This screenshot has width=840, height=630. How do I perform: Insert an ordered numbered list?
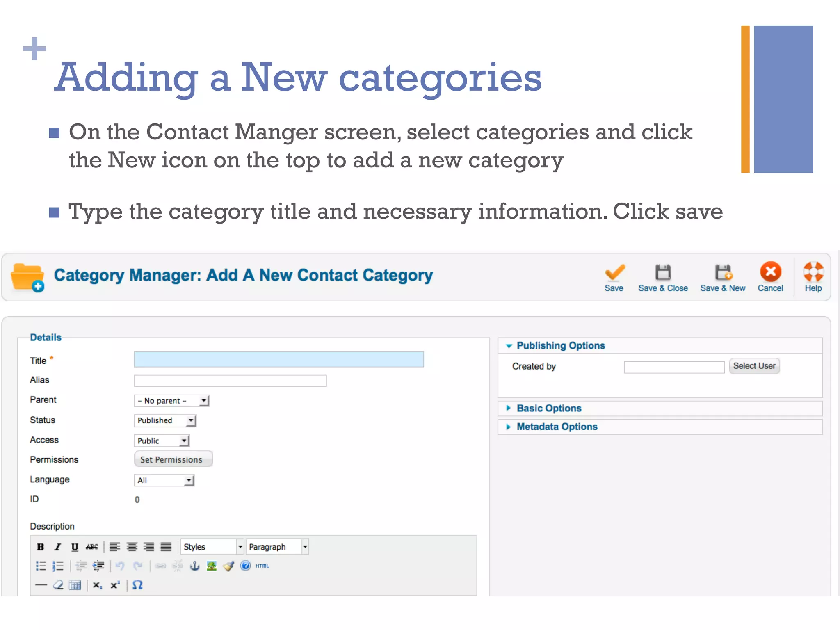click(58, 566)
